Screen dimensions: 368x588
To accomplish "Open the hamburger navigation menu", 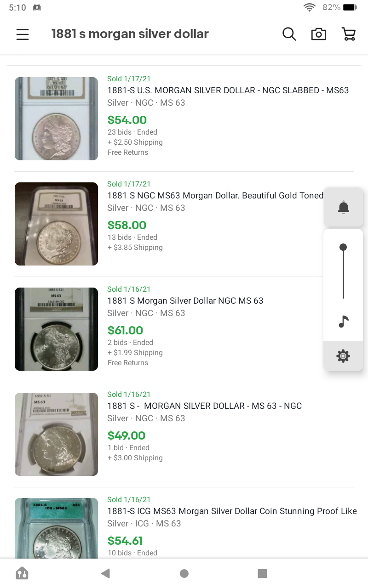I will pos(23,34).
